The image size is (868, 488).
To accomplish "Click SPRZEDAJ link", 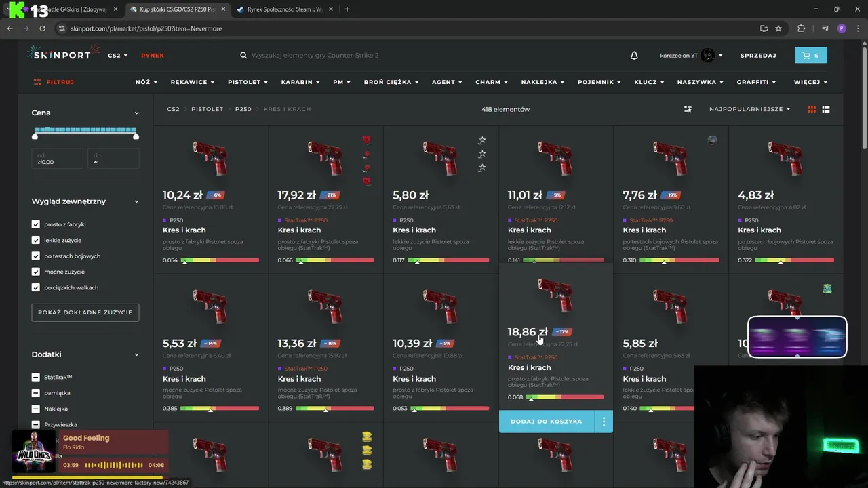I will (758, 56).
